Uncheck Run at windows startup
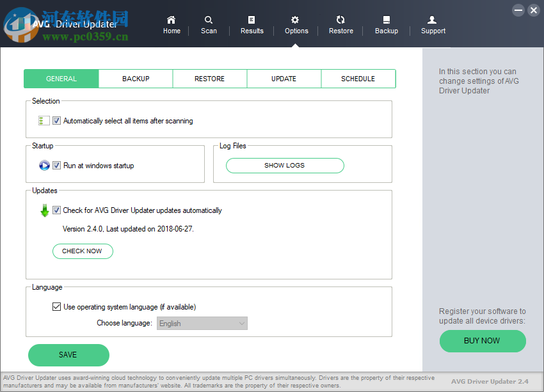Image resolution: width=544 pixels, height=392 pixels. pyautogui.click(x=56, y=165)
